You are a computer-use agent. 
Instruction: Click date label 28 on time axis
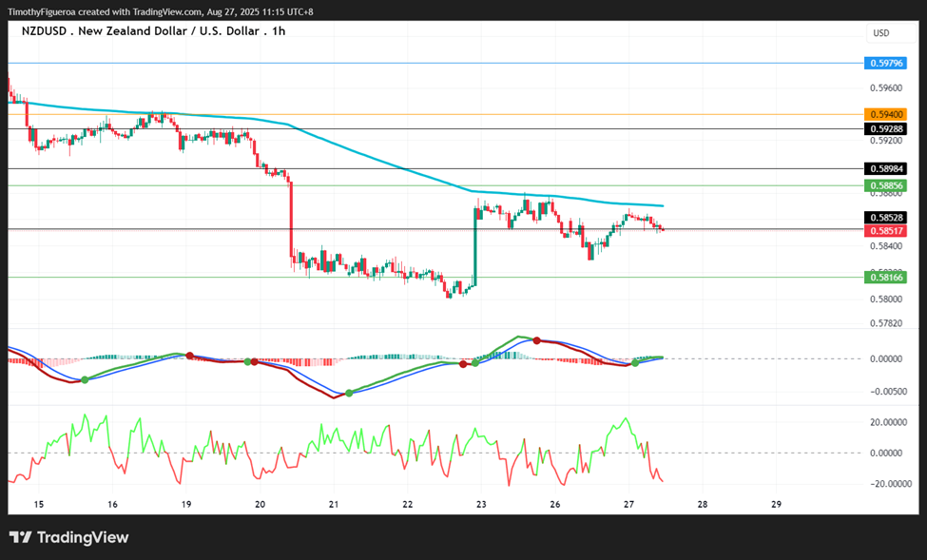(703, 505)
